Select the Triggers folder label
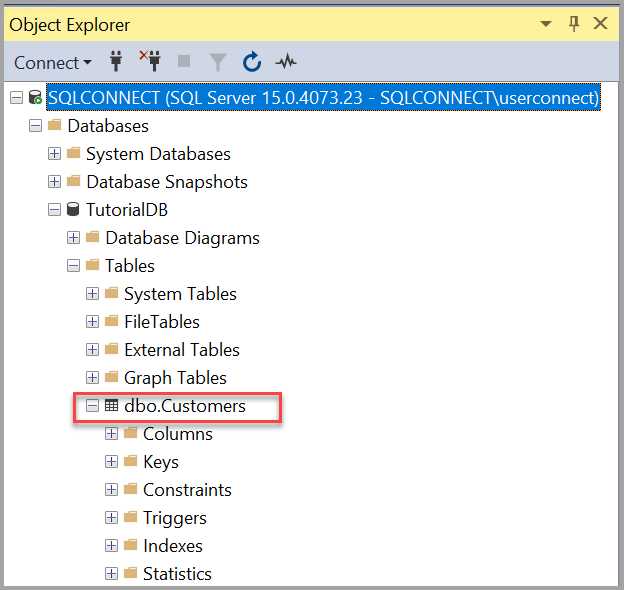 pos(175,519)
